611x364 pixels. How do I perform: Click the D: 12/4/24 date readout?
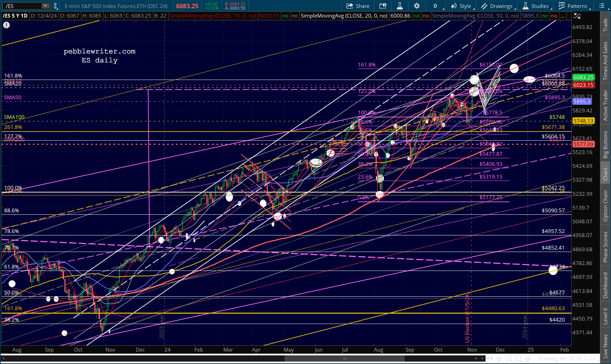(44, 16)
